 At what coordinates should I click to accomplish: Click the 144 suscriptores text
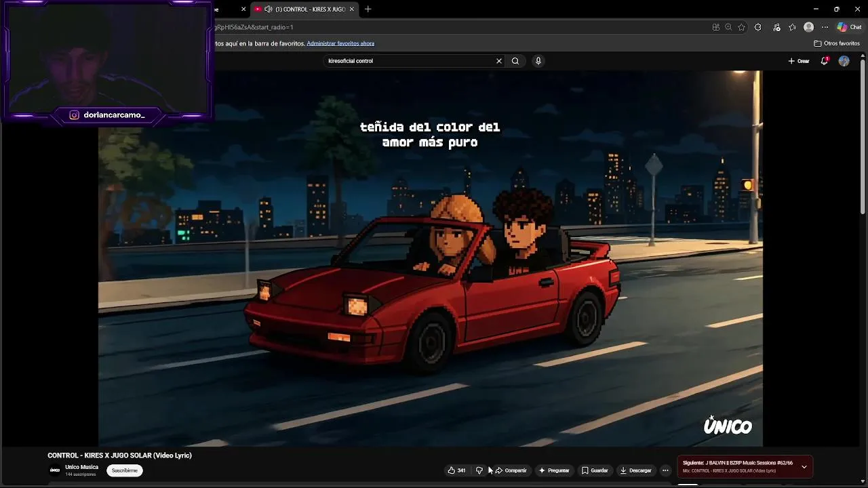click(x=80, y=474)
